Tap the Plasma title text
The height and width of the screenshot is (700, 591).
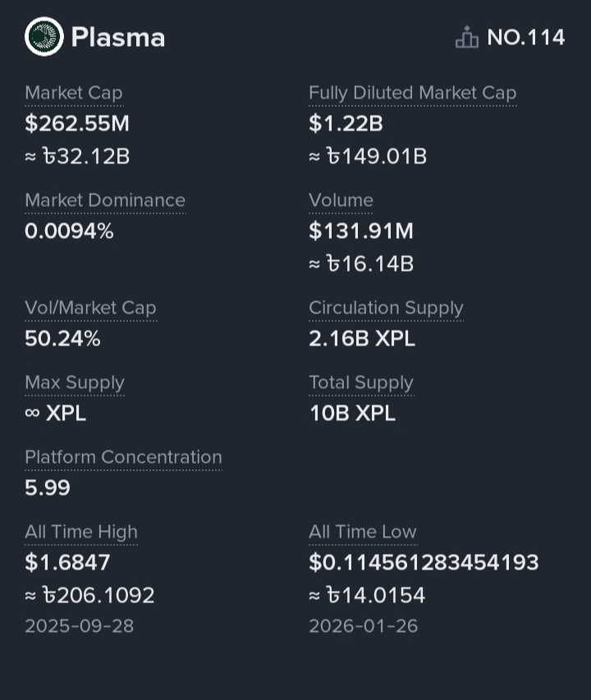117,38
